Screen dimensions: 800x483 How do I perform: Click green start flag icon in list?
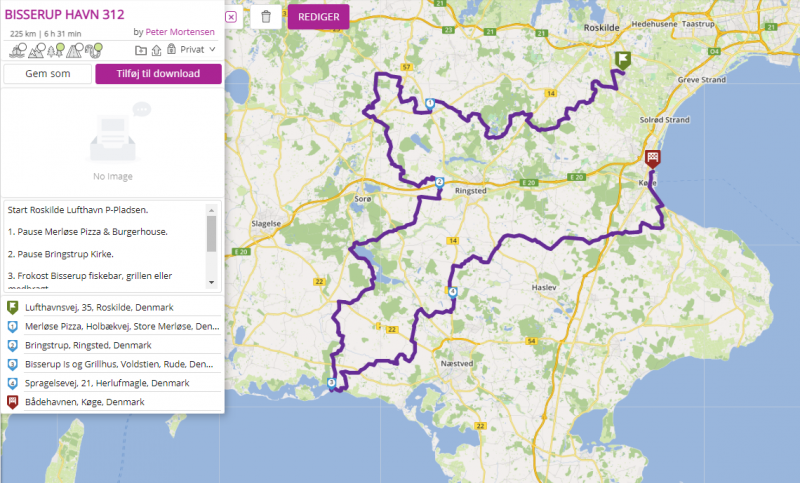click(x=12, y=308)
